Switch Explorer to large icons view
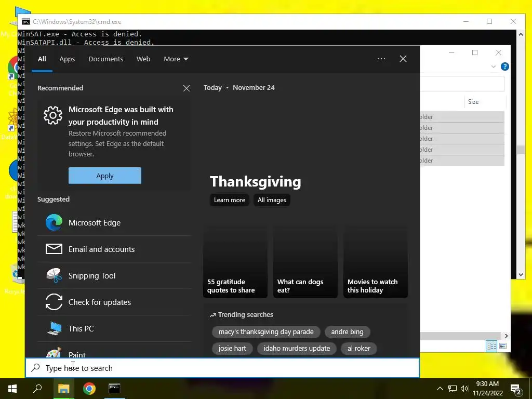Viewport: 532px width, 399px height. click(503, 346)
